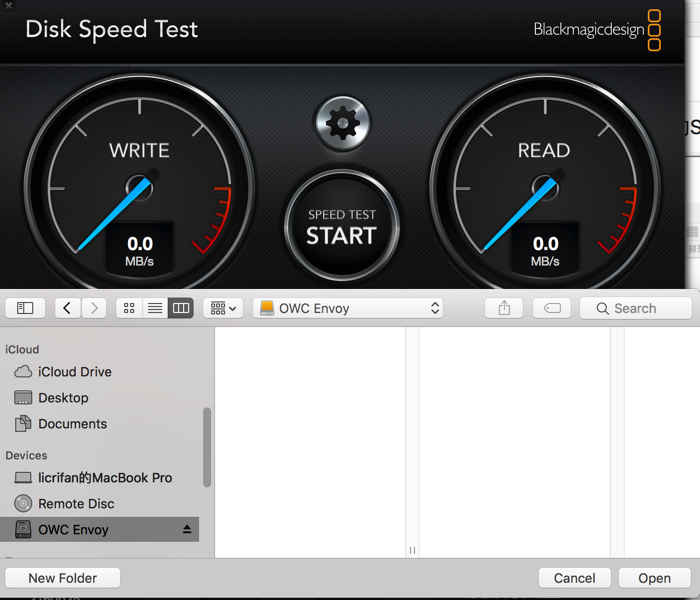Select OWC Envoy in sidebar
This screenshot has height=600, width=700.
pyautogui.click(x=100, y=529)
